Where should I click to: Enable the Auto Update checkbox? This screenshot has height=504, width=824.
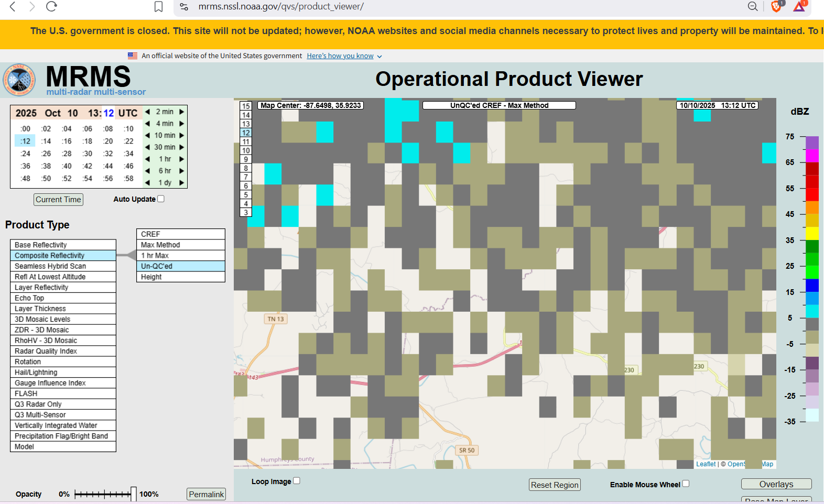pyautogui.click(x=161, y=199)
